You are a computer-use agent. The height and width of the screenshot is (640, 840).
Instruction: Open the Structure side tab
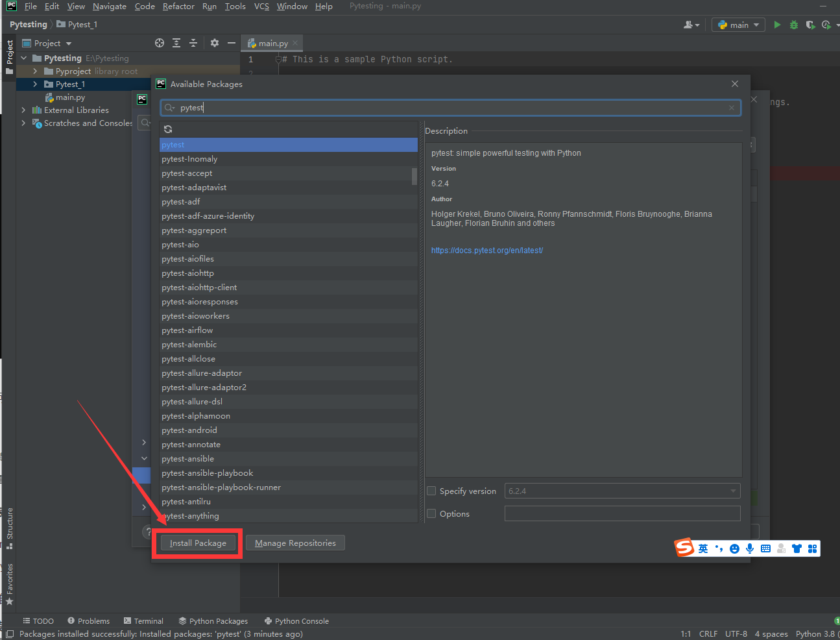9,528
